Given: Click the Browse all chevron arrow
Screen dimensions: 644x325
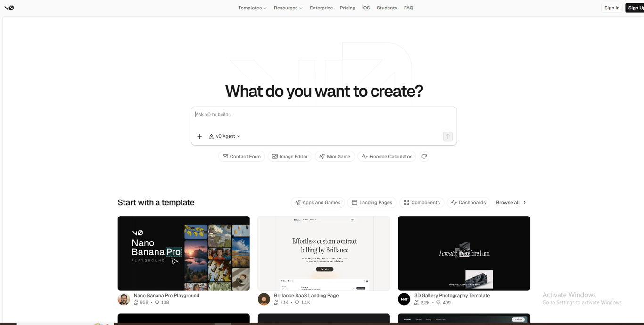Looking at the screenshot, I should [525, 203].
